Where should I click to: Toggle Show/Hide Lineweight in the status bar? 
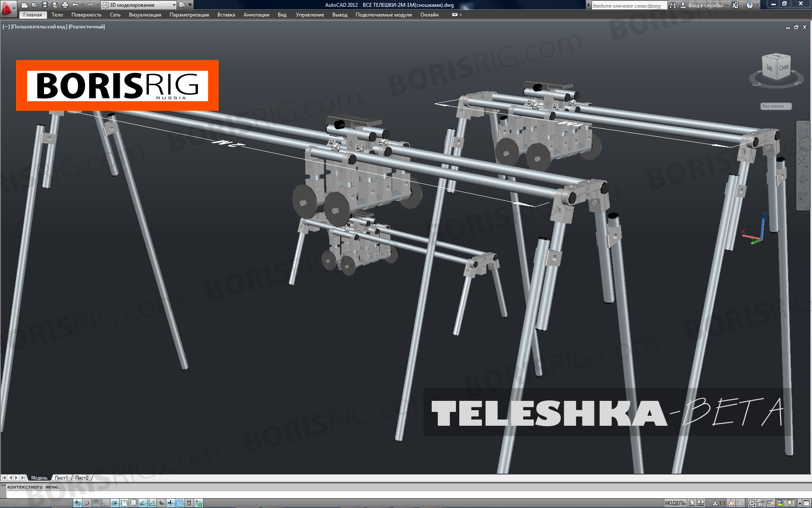(x=170, y=503)
